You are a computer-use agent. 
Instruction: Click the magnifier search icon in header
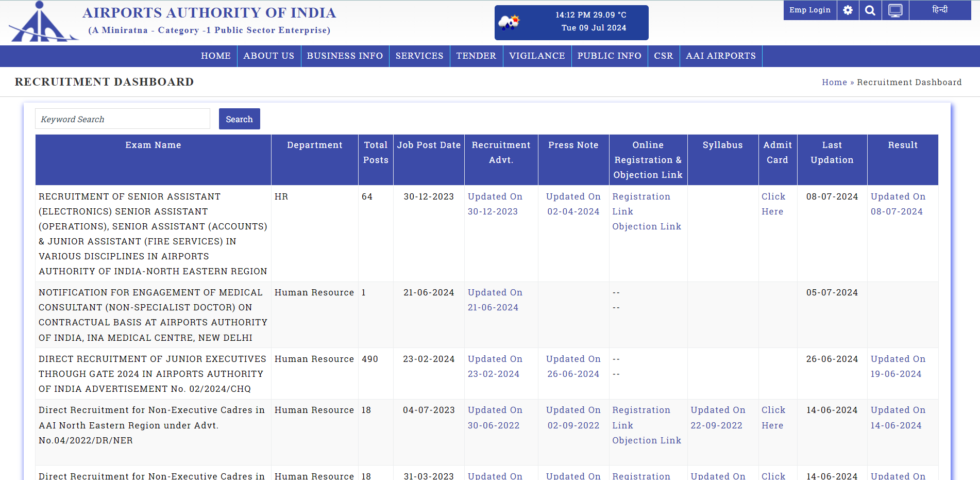point(870,10)
